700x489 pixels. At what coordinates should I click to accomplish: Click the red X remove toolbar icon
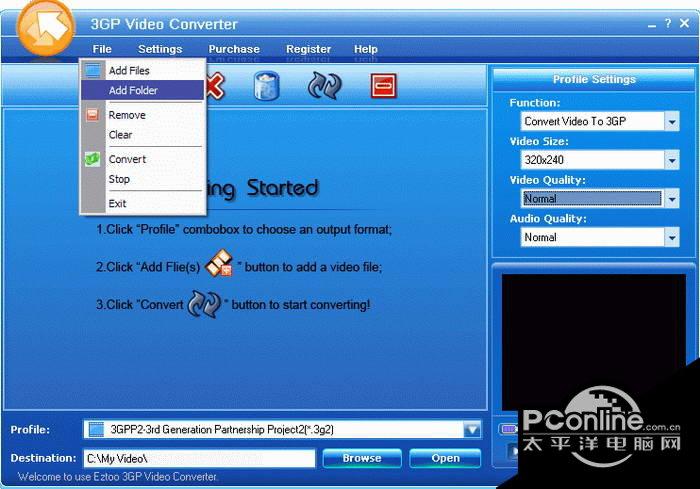click(x=215, y=85)
